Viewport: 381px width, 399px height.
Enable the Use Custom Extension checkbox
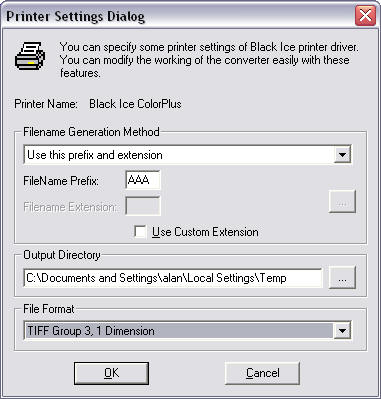[140, 232]
